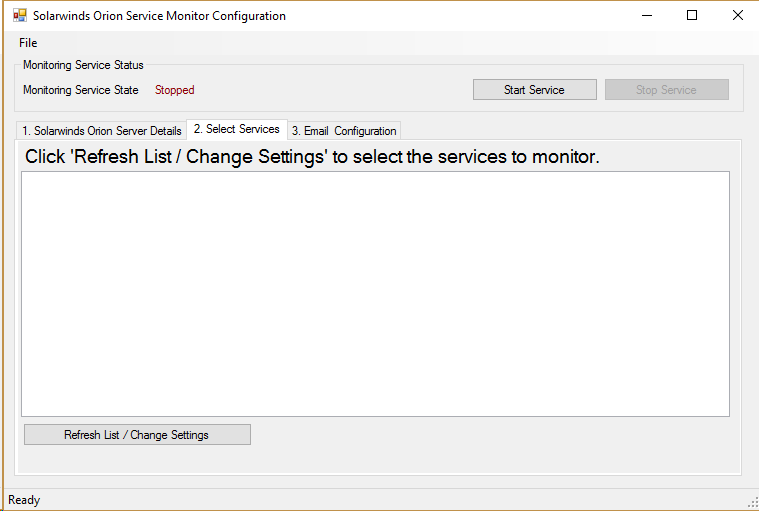Image resolution: width=759 pixels, height=511 pixels.
Task: Click the Start Service button
Action: click(x=534, y=90)
